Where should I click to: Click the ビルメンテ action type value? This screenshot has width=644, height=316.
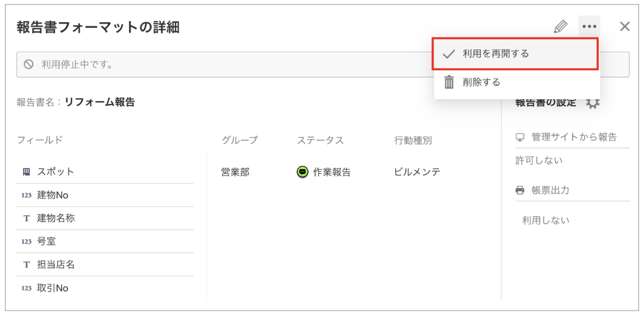(417, 172)
